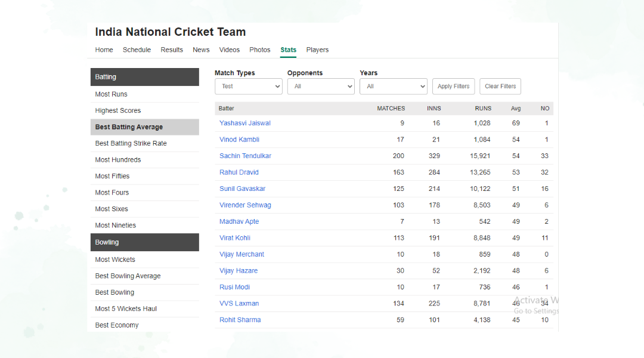
Task: Open Most Runs in sidebar
Action: click(x=112, y=94)
